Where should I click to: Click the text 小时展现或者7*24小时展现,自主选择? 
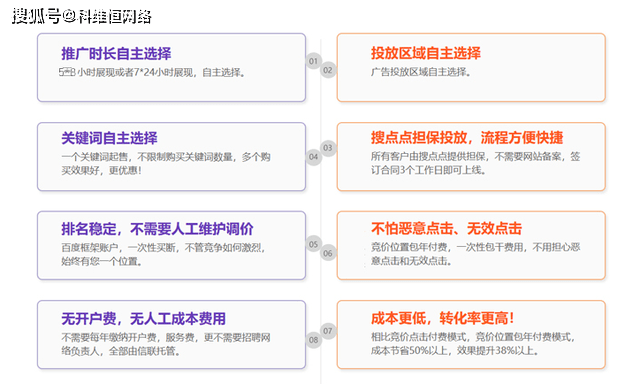161,73
